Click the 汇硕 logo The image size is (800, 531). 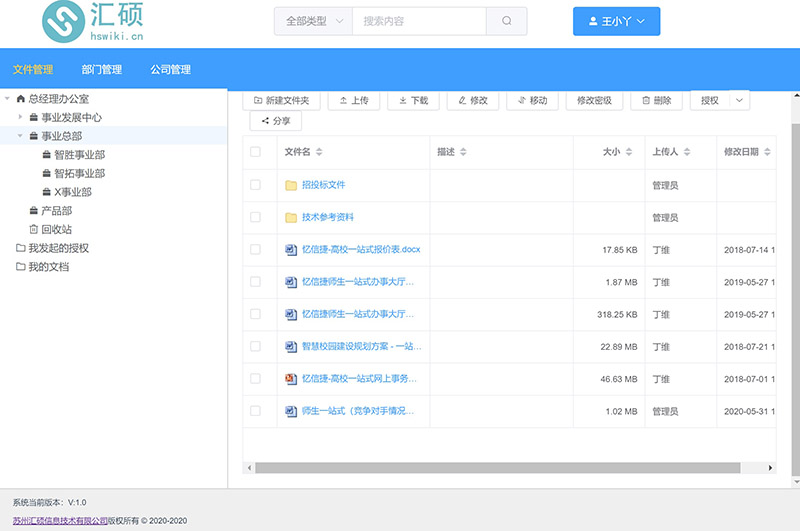coord(93,21)
